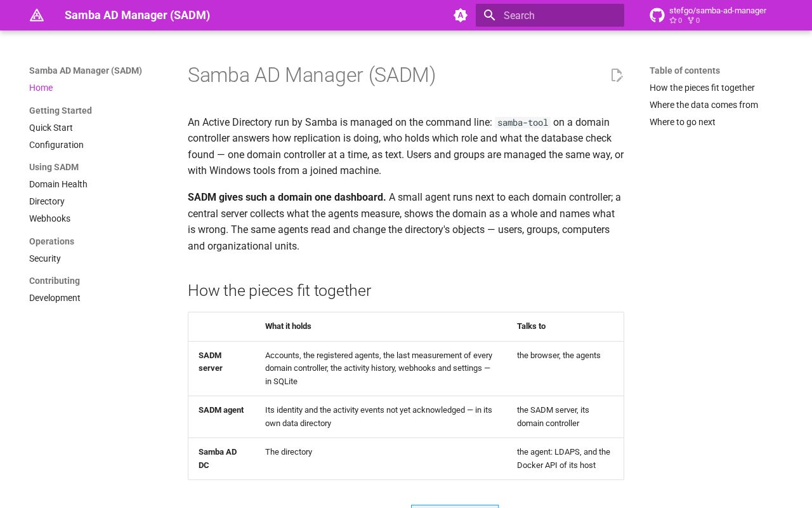Viewport: 812px width, 508px height.
Task: Click the 'Talks to' column header
Action: click(x=531, y=326)
